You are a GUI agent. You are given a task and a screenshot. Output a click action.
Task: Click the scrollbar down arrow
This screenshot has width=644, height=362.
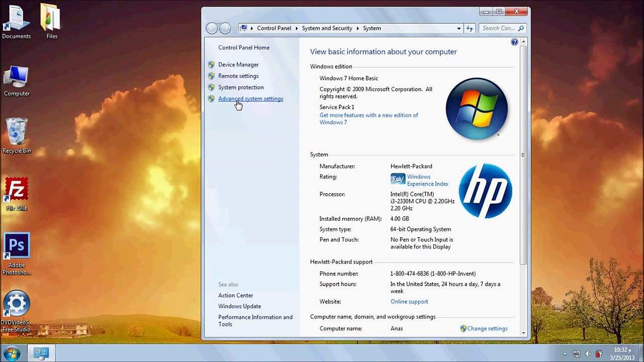523,333
